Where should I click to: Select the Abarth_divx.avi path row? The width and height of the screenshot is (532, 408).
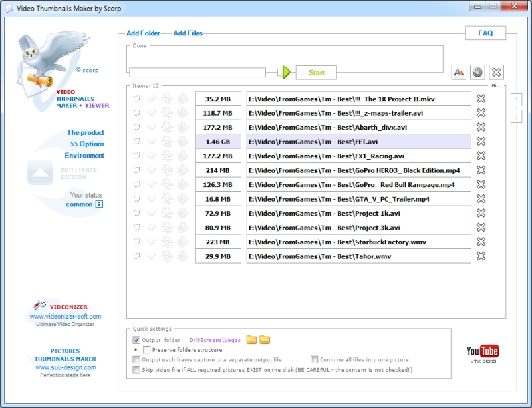coord(358,127)
